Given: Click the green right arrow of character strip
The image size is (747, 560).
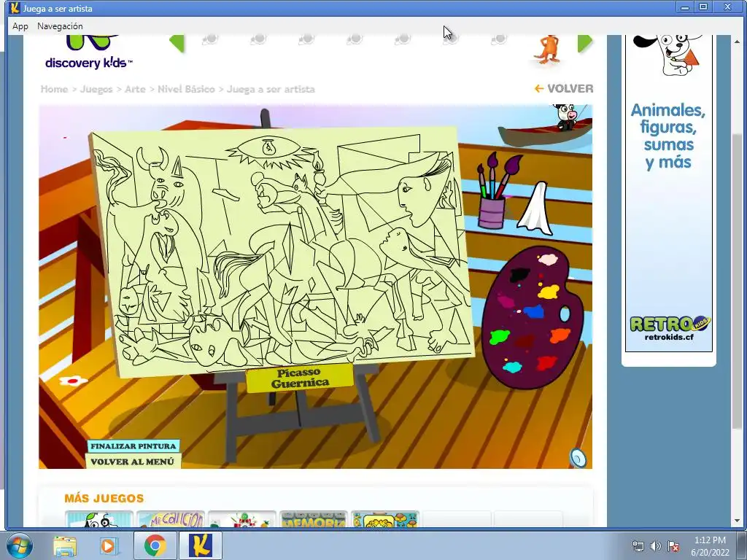Looking at the screenshot, I should (x=584, y=43).
